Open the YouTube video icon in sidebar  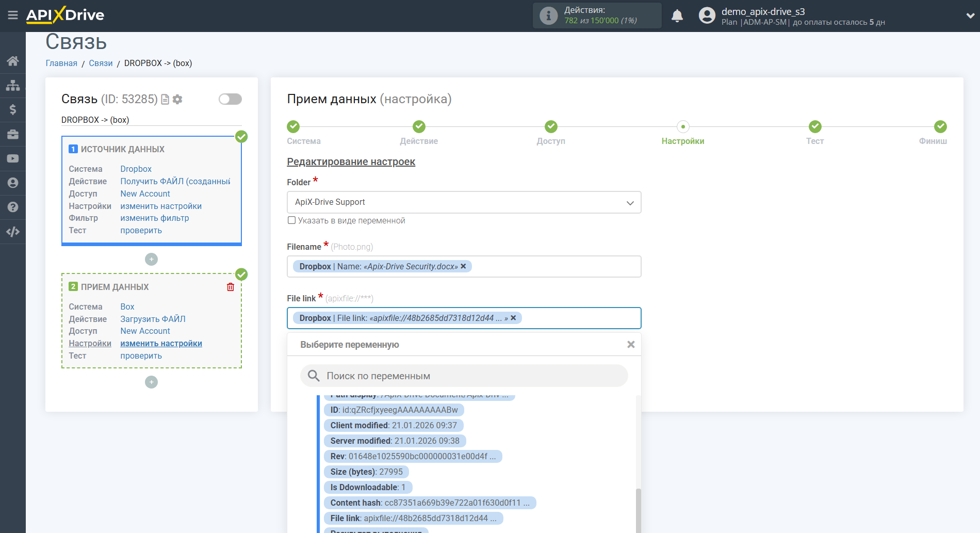(13, 158)
